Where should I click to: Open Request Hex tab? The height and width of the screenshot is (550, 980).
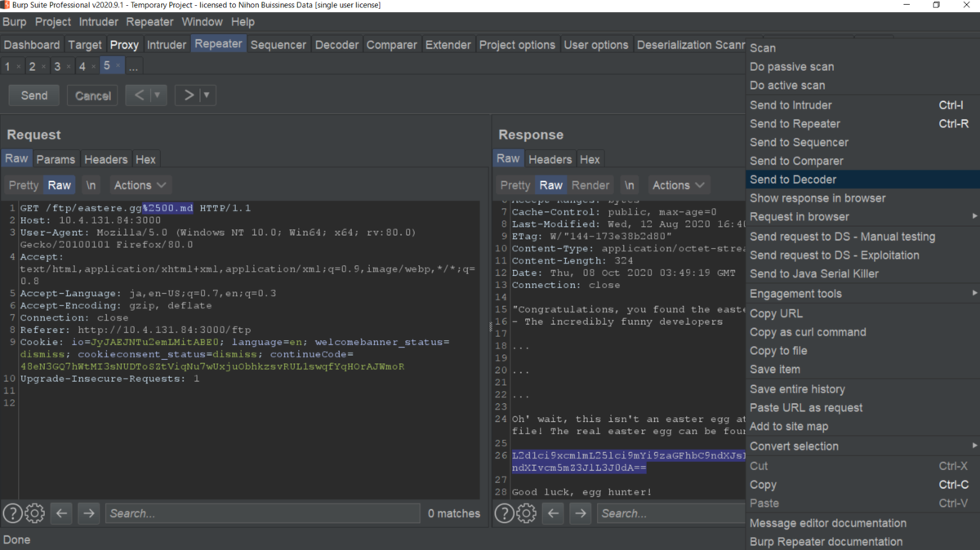pyautogui.click(x=145, y=159)
